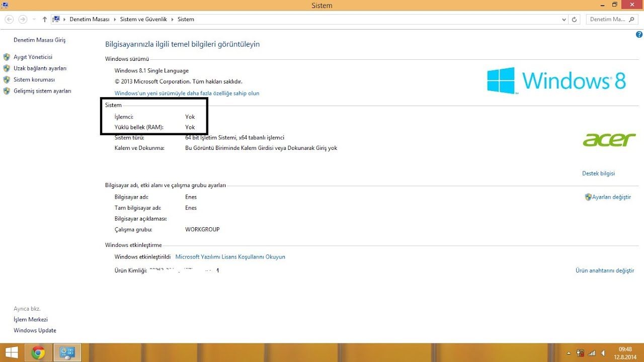The width and height of the screenshot is (644, 362).
Task: Click the magnifier icon in the search box
Action: click(632, 19)
